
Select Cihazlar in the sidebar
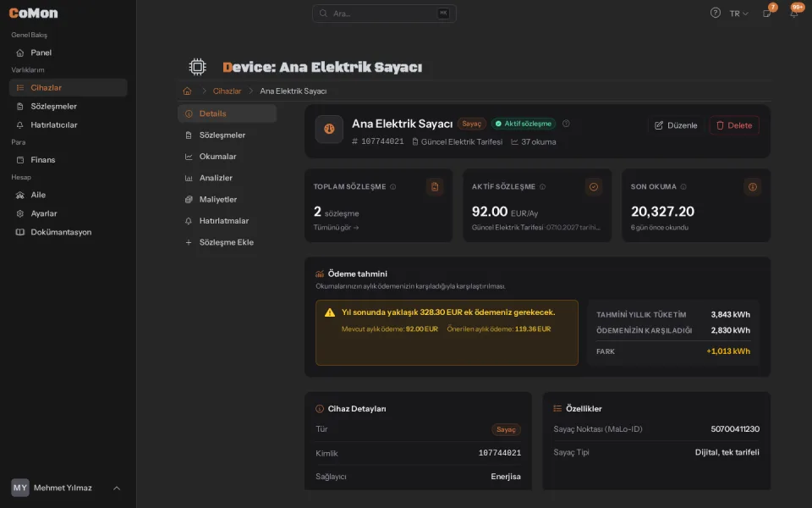pyautogui.click(x=68, y=87)
